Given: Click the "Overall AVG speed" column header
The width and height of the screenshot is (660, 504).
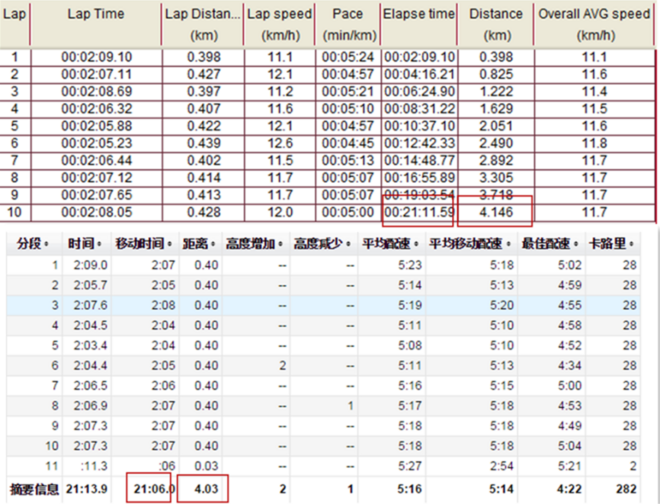Looking at the screenshot, I should coord(594,15).
